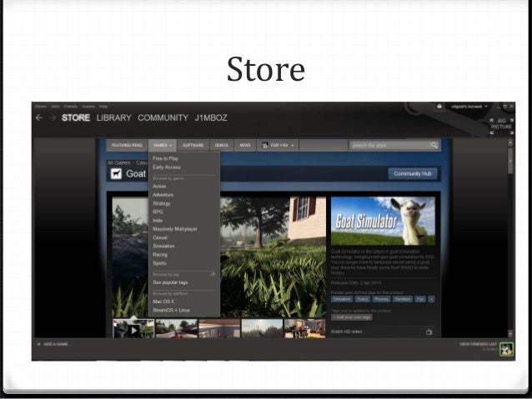
Task: Click the Fun tag
Action: 420,299
